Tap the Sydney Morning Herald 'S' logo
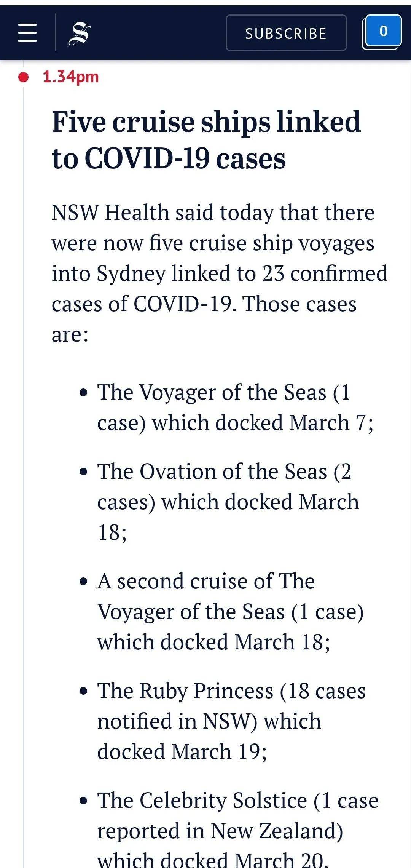The image size is (411, 868). point(80,33)
